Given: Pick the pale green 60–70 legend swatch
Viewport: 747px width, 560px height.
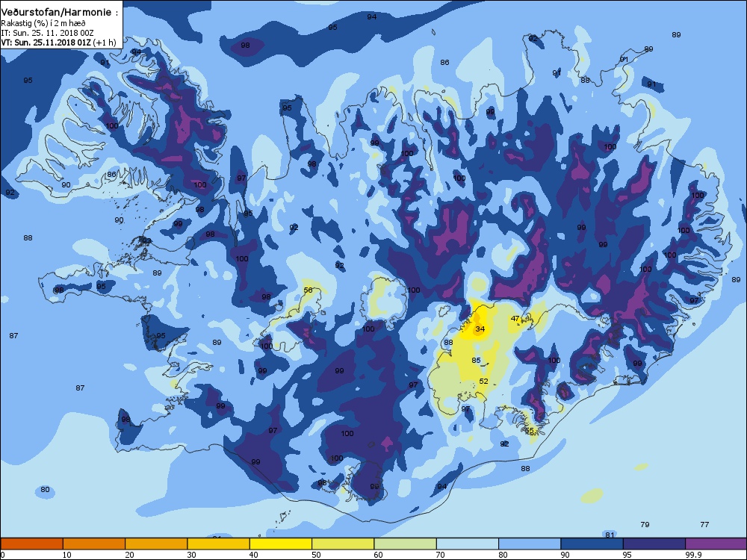Looking at the screenshot, I should (406, 544).
